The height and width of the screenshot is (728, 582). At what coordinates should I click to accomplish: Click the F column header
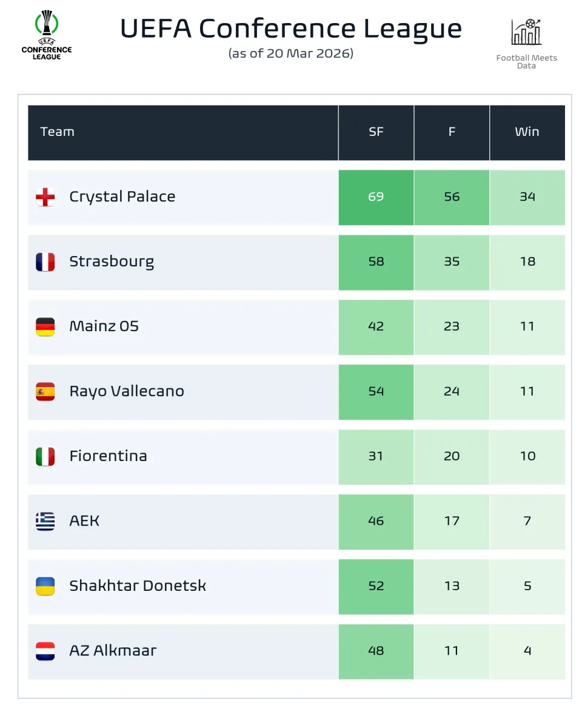click(x=452, y=132)
